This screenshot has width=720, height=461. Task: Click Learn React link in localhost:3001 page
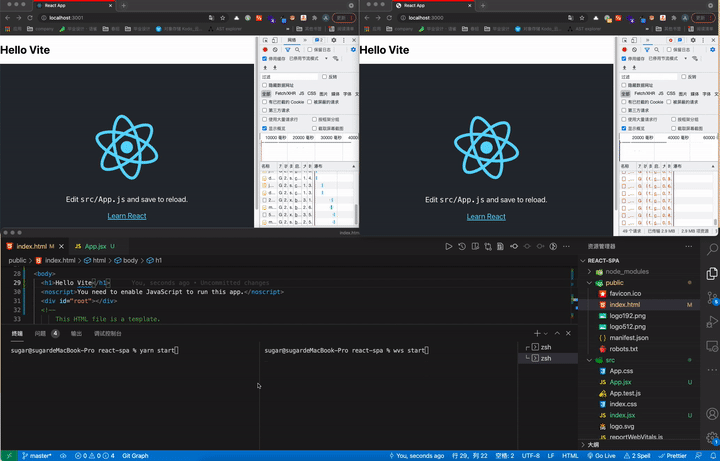point(127,216)
